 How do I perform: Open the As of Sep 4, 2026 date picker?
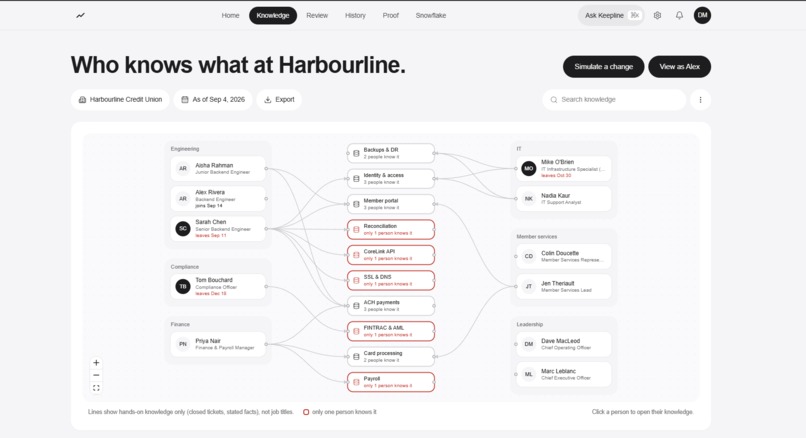coord(213,100)
